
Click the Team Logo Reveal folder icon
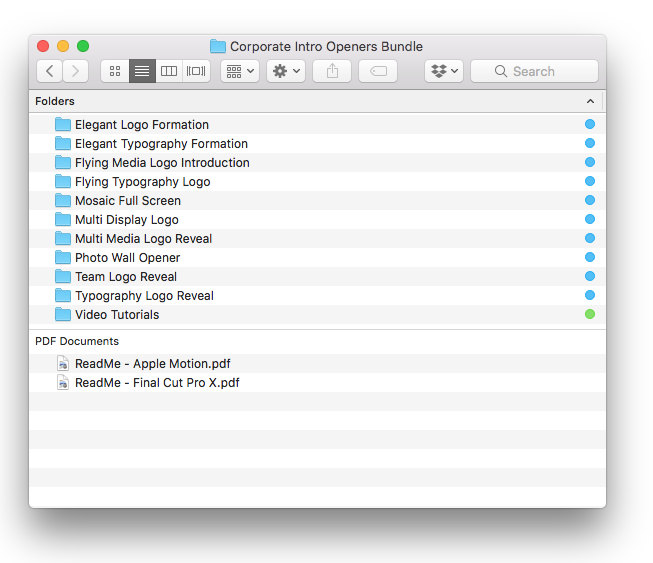63,277
